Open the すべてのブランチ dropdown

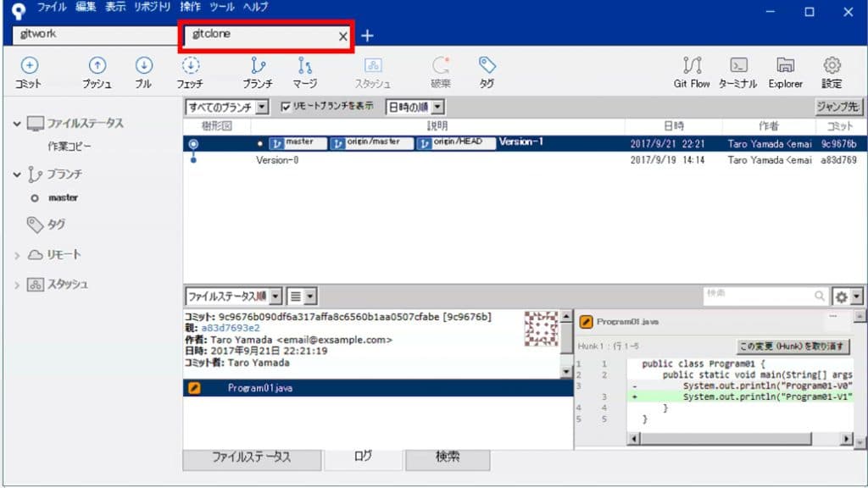[x=226, y=106]
